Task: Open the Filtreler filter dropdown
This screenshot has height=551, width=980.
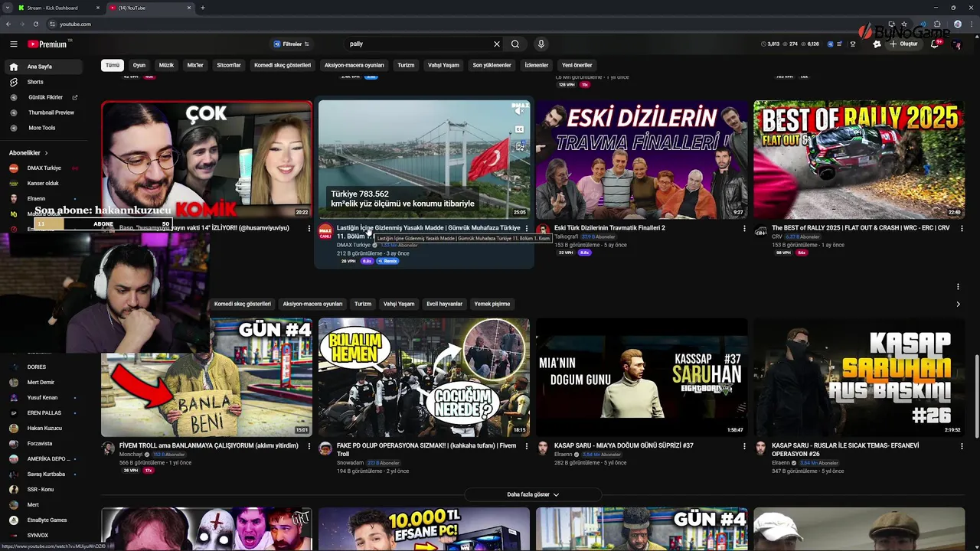Action: coord(290,44)
